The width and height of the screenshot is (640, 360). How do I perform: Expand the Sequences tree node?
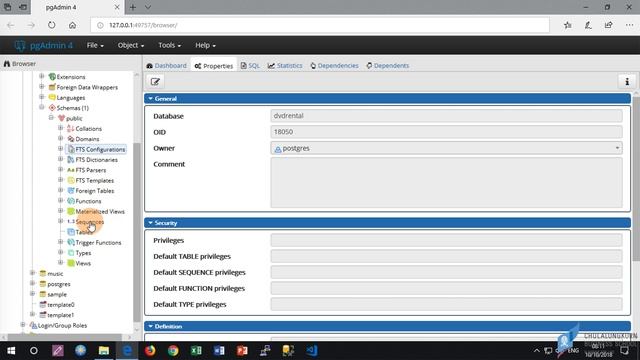point(60,221)
